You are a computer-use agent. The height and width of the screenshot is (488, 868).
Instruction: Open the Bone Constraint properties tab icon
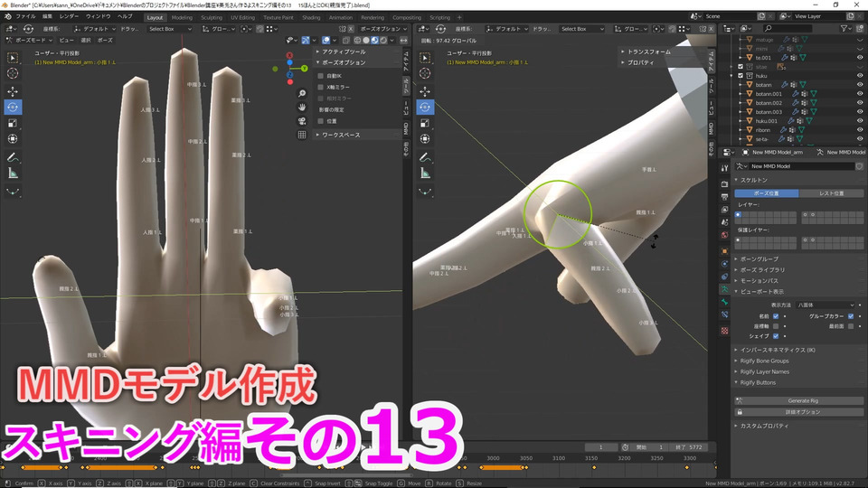point(724,314)
